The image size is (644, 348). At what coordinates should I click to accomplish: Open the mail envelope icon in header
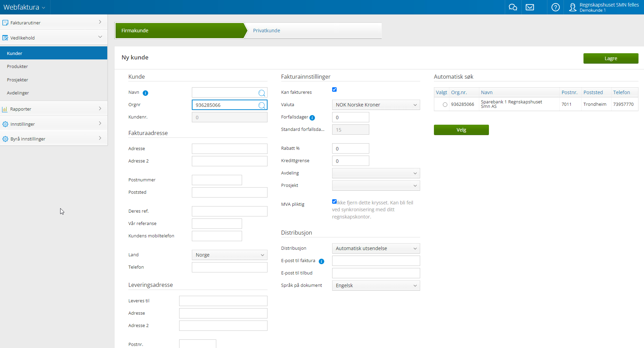point(530,7)
